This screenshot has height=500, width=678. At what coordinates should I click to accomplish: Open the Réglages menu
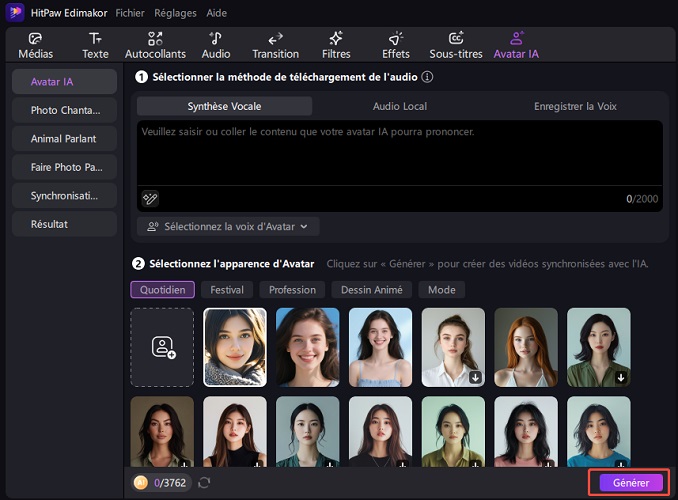(x=175, y=13)
